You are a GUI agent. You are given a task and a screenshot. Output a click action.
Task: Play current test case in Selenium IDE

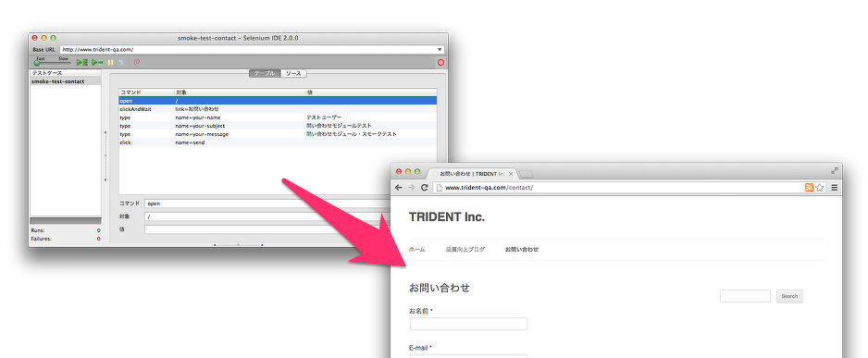click(x=97, y=63)
